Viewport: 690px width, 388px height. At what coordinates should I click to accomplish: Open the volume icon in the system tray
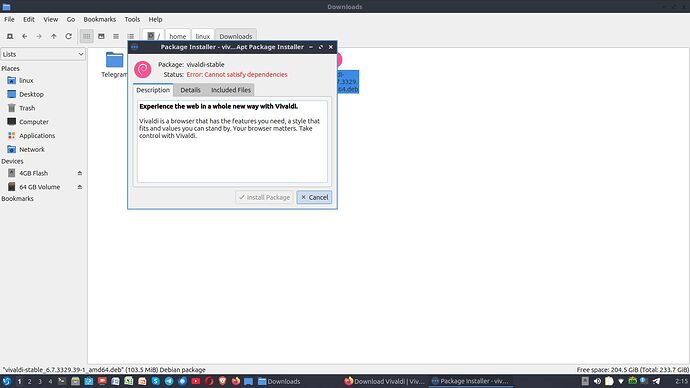tap(597, 381)
